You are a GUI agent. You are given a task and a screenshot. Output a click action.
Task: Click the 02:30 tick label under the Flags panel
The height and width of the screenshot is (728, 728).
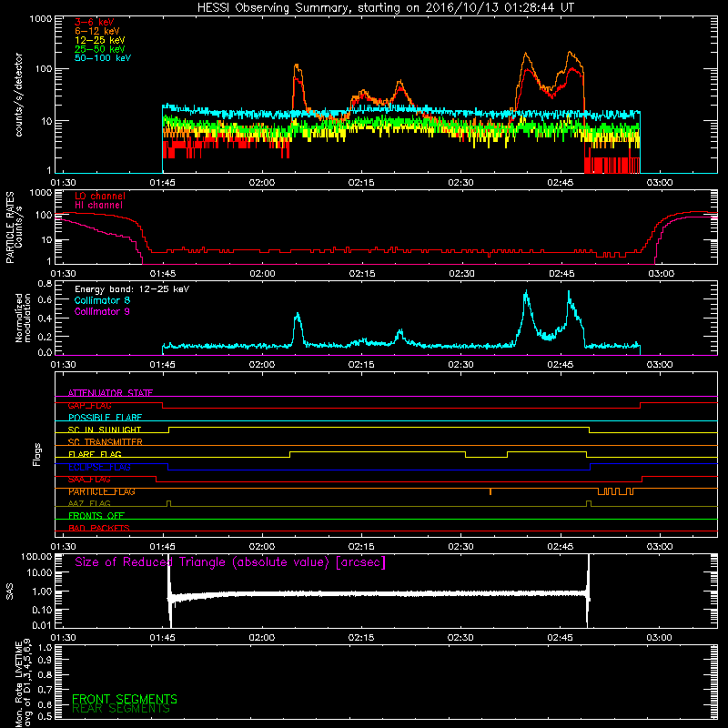tap(460, 547)
